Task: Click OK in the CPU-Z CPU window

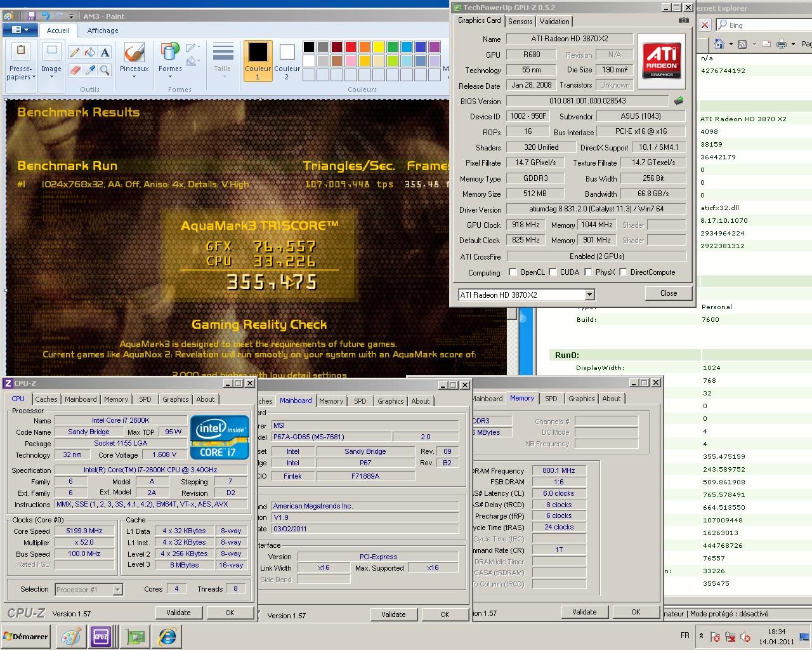Action: pos(230,613)
